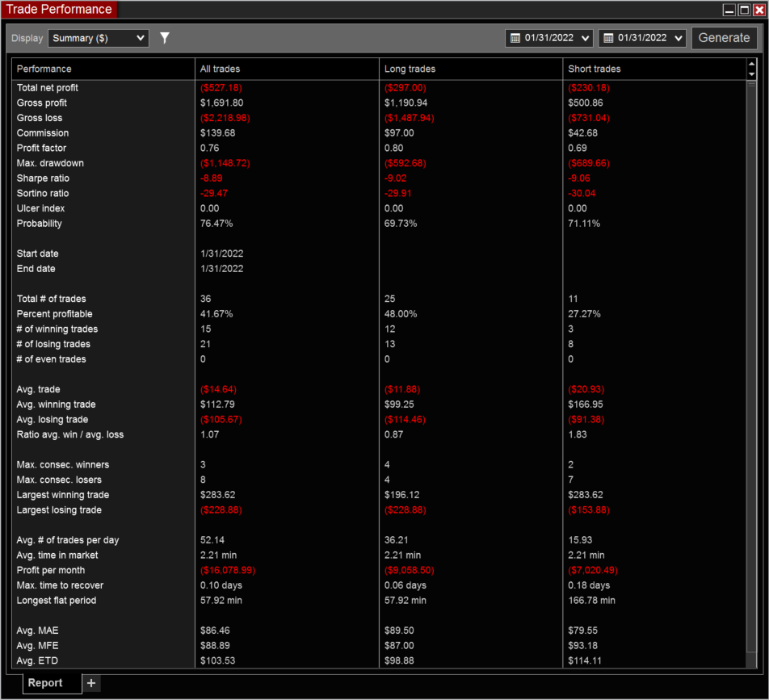Click the # of even trades label
769x700 pixels.
(52, 359)
